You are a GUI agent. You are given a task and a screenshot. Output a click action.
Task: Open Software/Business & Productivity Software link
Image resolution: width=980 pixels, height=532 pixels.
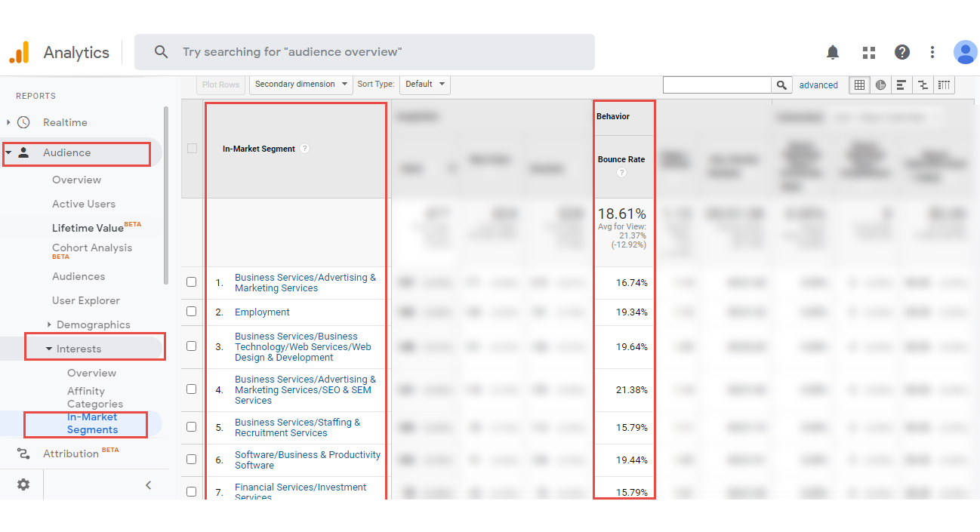point(307,460)
